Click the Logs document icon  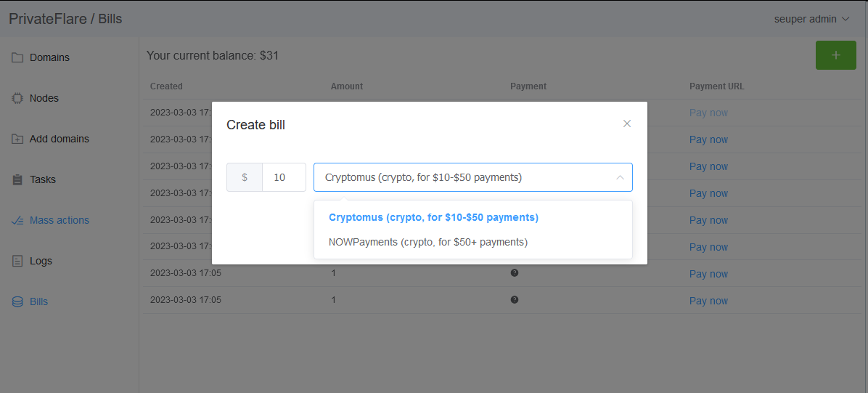pyautogui.click(x=17, y=261)
